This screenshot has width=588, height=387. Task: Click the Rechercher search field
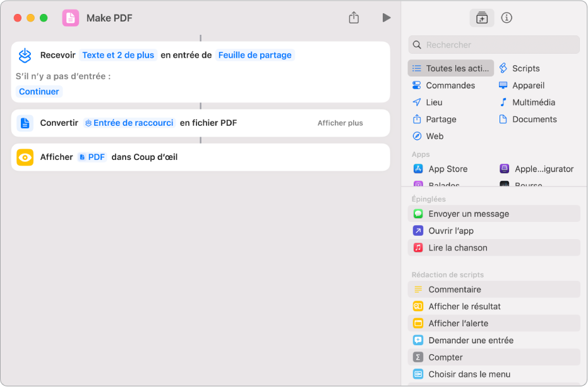(x=494, y=45)
